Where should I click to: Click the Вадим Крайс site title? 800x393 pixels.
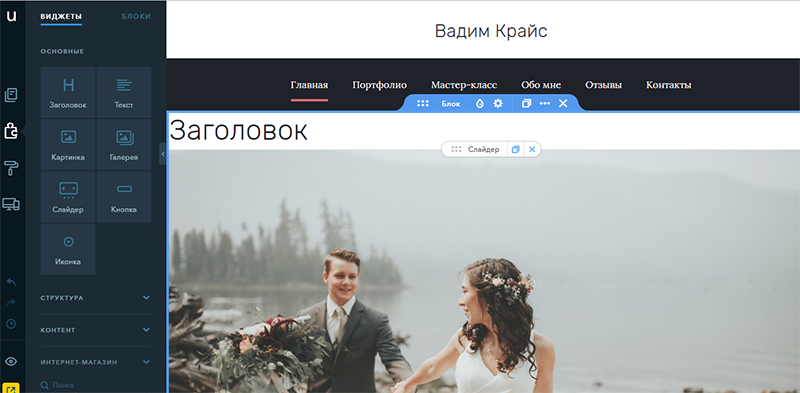point(491,31)
